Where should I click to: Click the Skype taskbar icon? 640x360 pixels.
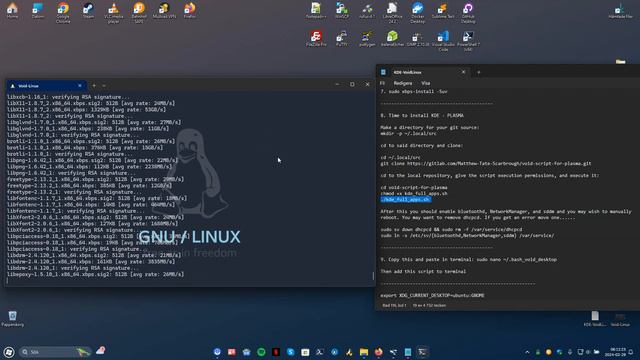click(291, 352)
